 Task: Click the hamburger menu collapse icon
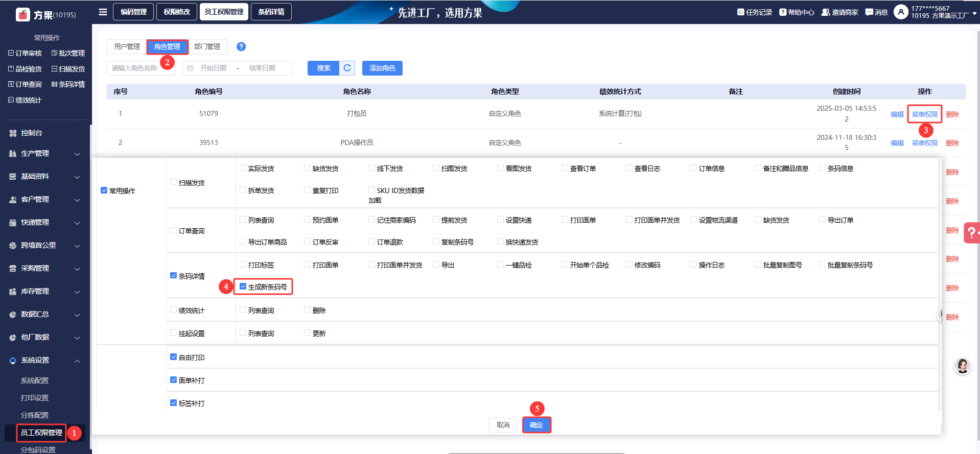coord(103,12)
